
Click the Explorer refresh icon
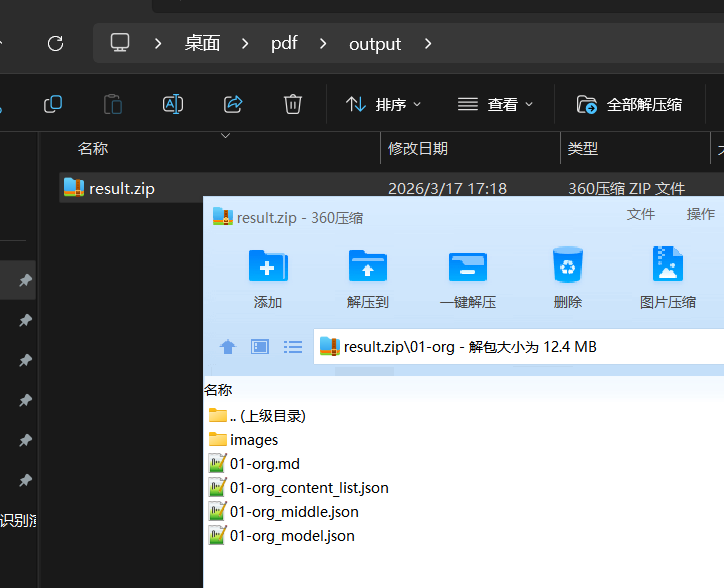[x=55, y=44]
